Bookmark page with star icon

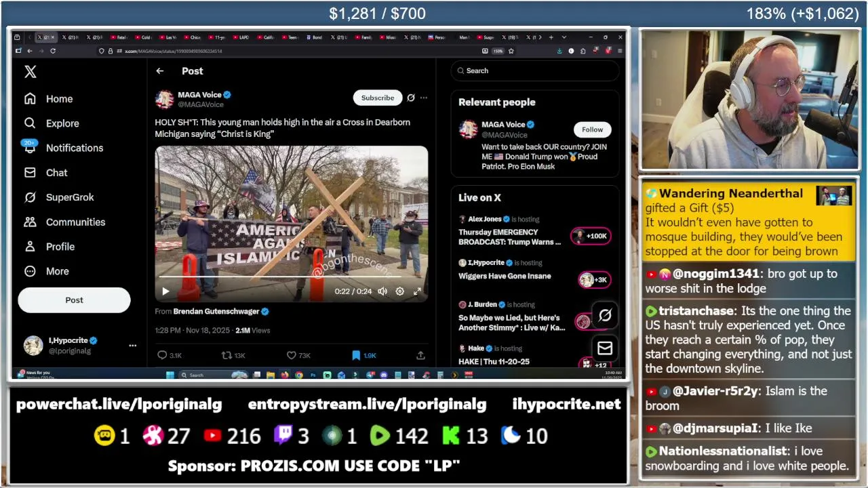[511, 51]
